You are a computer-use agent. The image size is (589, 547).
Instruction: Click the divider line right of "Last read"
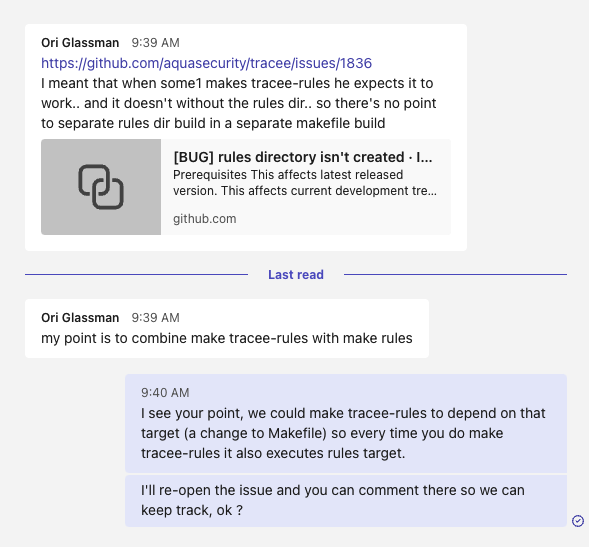click(455, 275)
